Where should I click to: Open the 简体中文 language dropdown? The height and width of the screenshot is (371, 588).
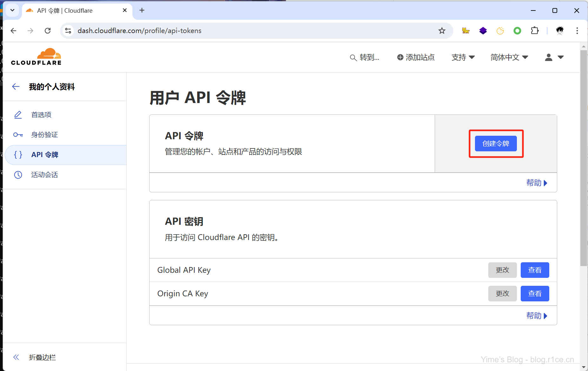pyautogui.click(x=509, y=57)
